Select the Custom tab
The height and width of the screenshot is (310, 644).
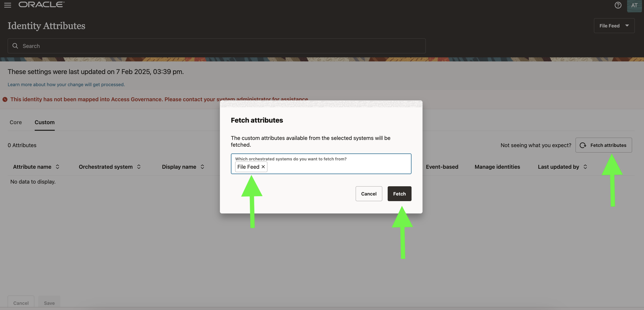[45, 122]
